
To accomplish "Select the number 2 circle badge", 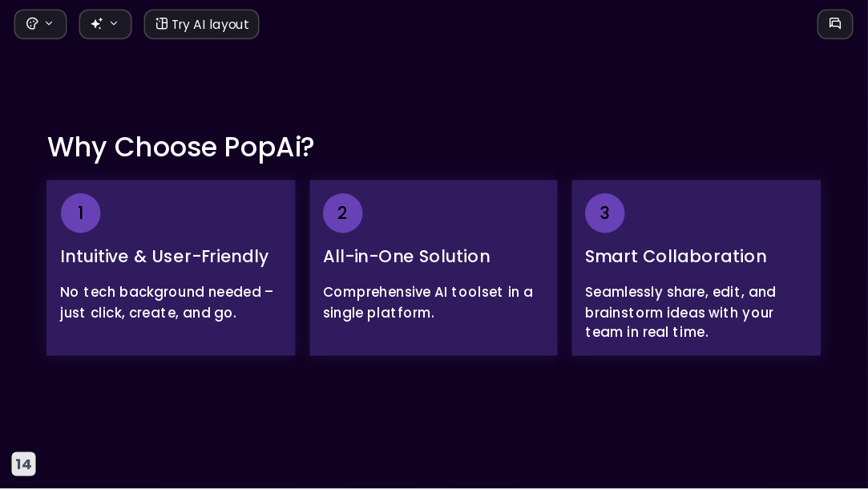I will coord(343,213).
